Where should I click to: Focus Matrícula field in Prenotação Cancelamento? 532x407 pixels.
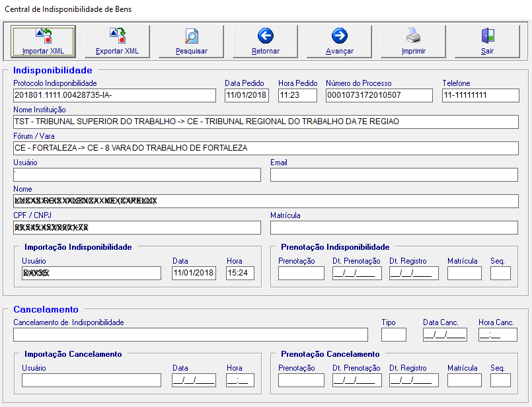click(465, 380)
